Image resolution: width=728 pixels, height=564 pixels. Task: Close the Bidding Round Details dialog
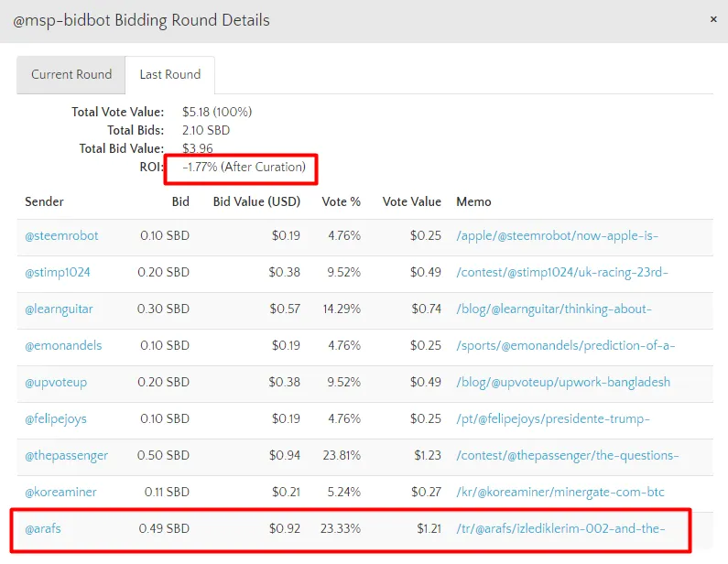pos(713,19)
